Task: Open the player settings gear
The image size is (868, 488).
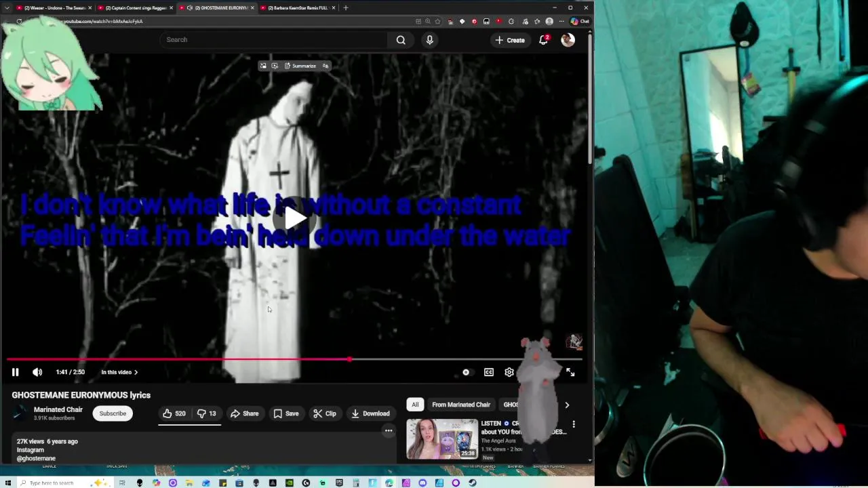Action: 509,372
